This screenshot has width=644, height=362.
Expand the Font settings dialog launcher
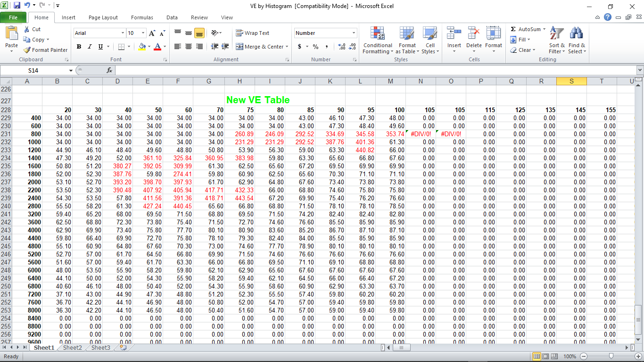pyautogui.click(x=165, y=59)
